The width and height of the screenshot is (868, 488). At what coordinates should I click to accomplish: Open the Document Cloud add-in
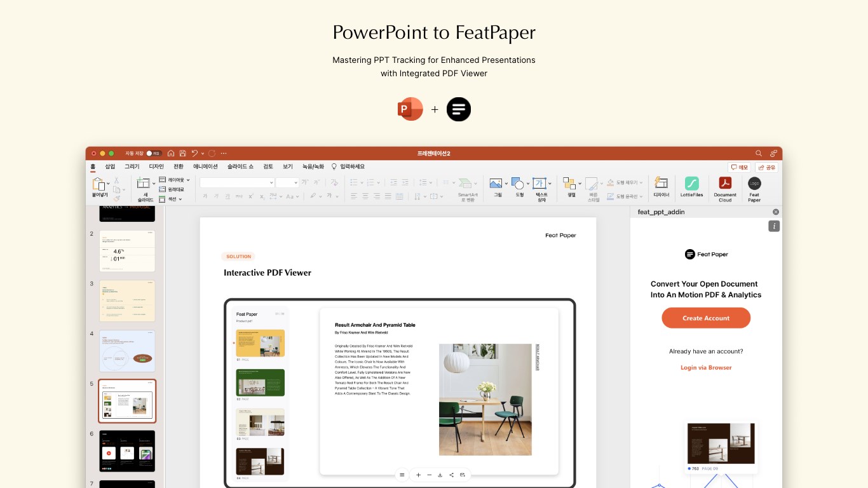pyautogui.click(x=725, y=189)
